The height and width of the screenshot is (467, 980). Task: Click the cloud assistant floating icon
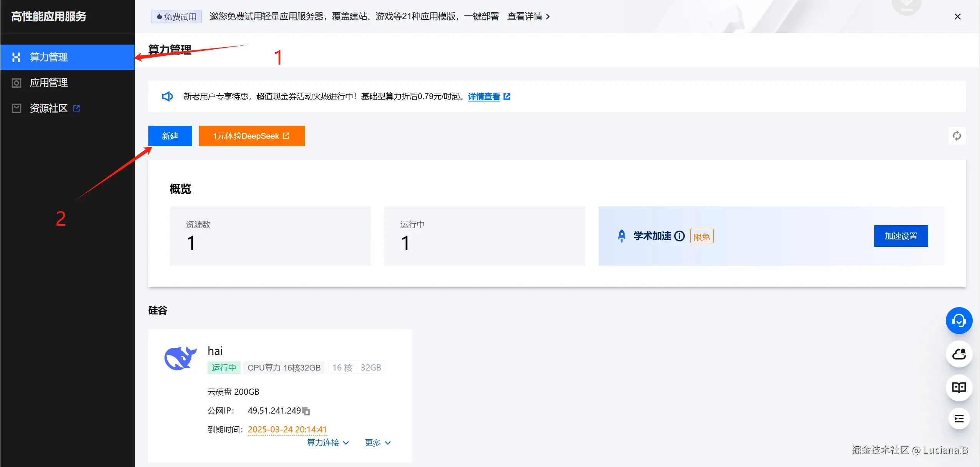[x=958, y=354]
